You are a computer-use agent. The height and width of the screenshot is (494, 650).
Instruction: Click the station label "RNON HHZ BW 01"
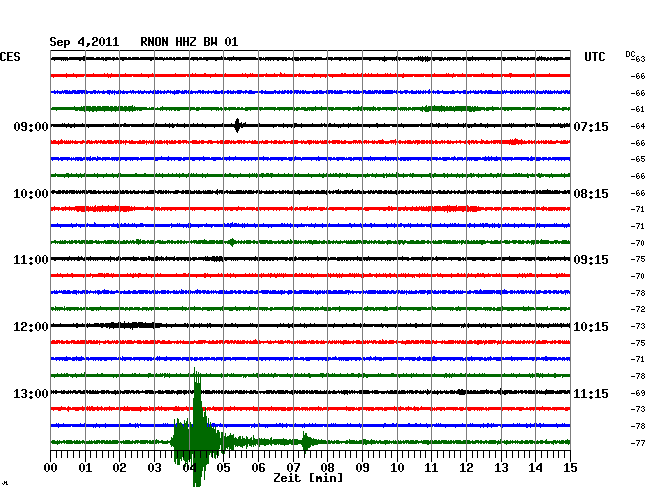pos(189,42)
